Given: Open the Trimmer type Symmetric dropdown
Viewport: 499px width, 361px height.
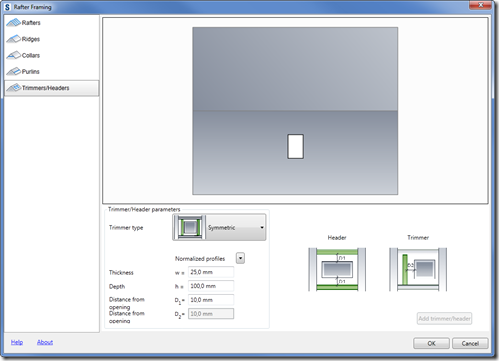Looking at the screenshot, I should pos(236,227).
